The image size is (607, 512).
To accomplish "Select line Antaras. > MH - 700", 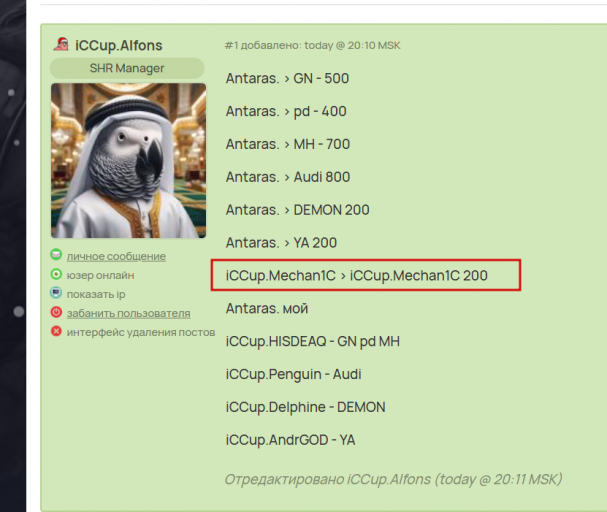I will click(288, 144).
